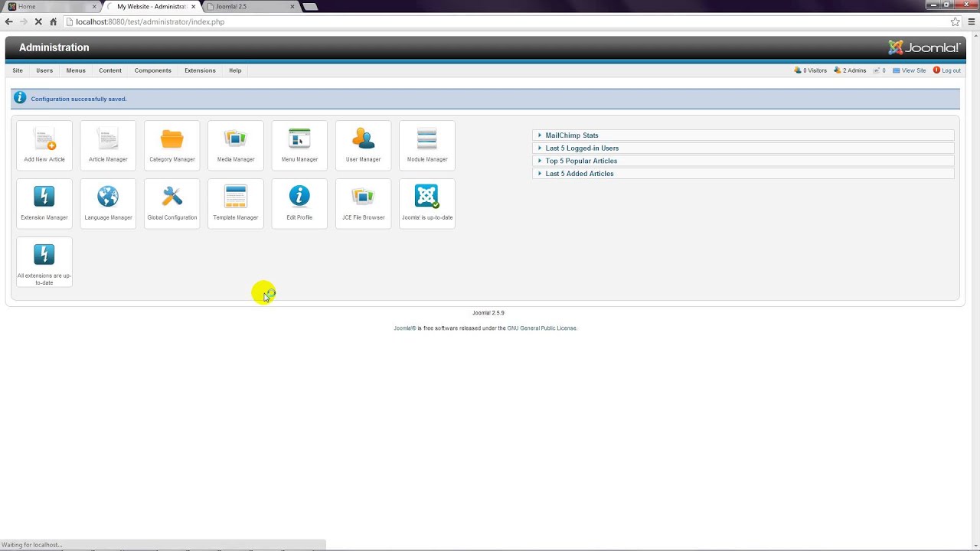Image resolution: width=980 pixels, height=551 pixels.
Task: Expand Top 5 Popular Articles panel
Action: click(x=743, y=161)
